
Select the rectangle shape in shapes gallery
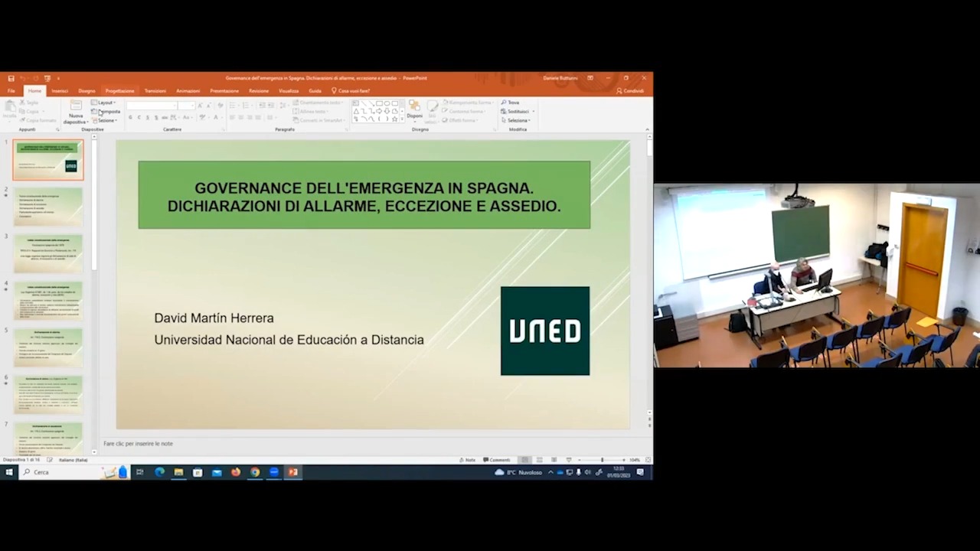tap(380, 103)
